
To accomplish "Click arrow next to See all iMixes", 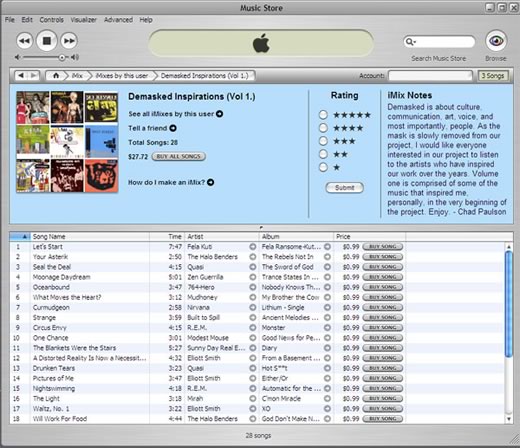I will 219,114.
